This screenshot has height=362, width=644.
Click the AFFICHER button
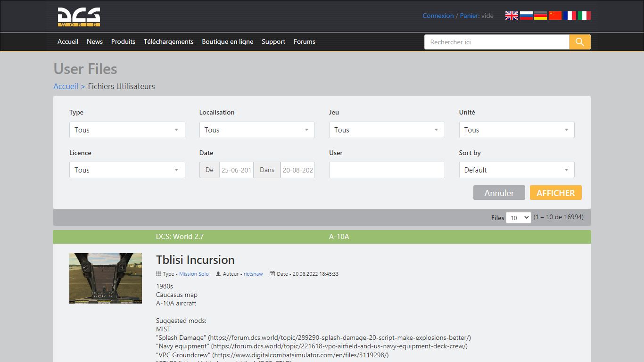coord(556,193)
